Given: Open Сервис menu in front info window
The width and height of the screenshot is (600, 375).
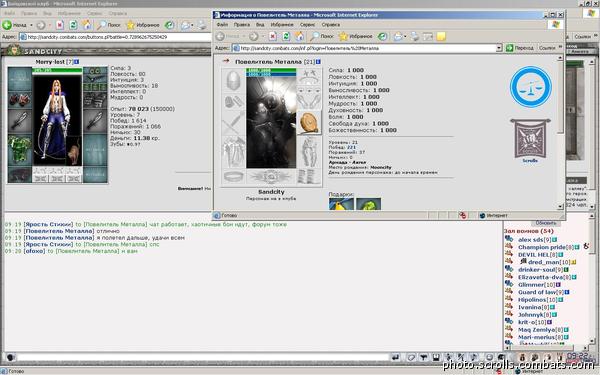Looking at the screenshot, I should [308, 25].
